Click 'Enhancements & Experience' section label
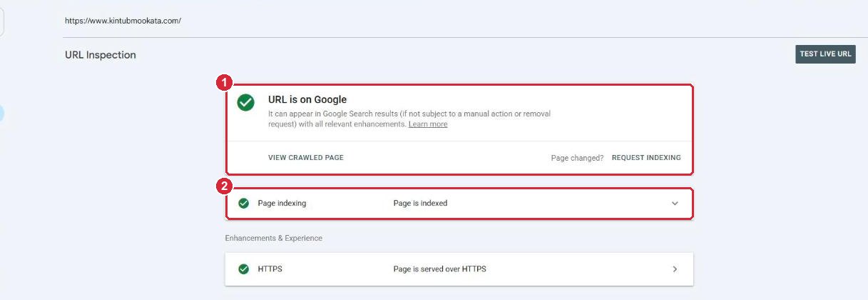 (274, 238)
